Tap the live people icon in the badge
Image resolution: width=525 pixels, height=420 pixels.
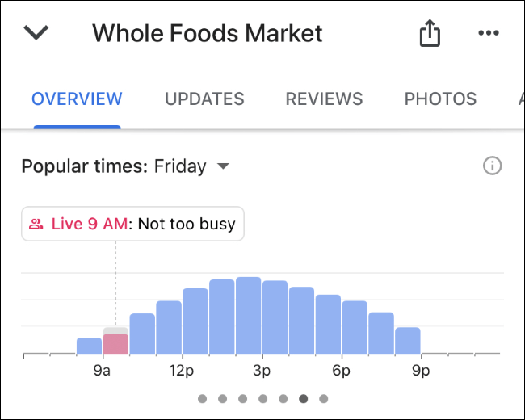pyautogui.click(x=36, y=224)
